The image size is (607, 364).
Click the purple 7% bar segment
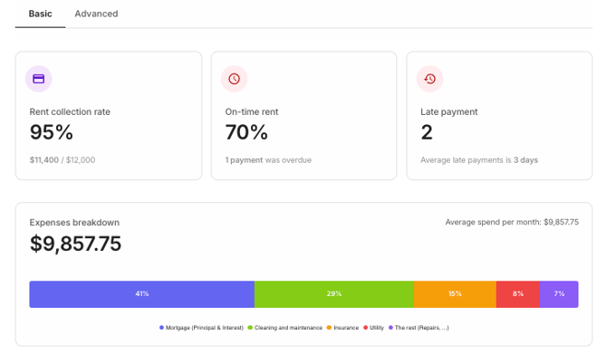[x=559, y=294]
